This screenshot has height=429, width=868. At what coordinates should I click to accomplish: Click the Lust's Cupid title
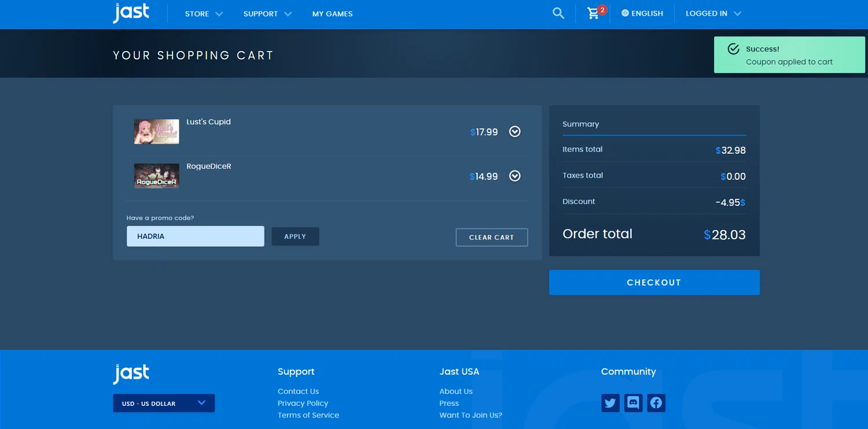point(208,122)
